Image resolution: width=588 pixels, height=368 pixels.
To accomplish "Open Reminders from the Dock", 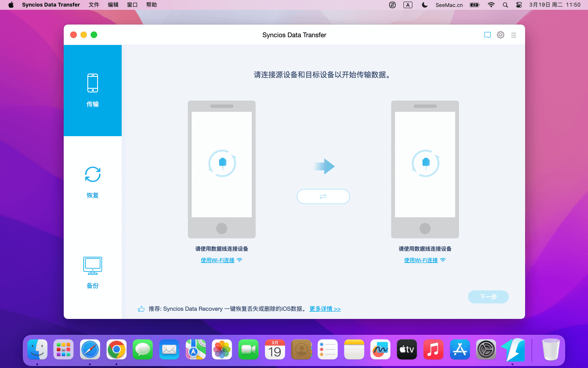I will pos(327,350).
